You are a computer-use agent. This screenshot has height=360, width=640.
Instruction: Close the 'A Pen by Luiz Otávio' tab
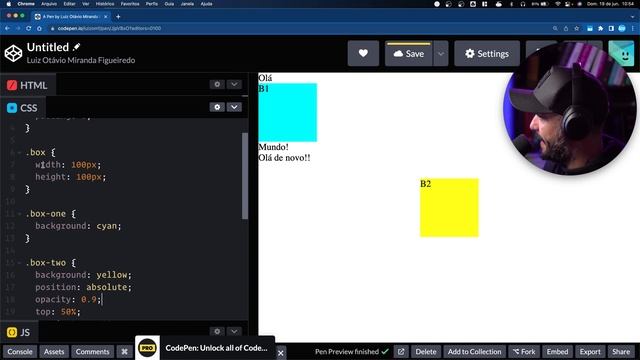(106, 17)
